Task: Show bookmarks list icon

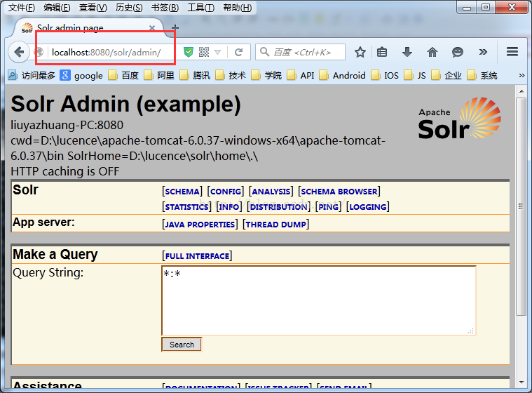Action: [382, 53]
